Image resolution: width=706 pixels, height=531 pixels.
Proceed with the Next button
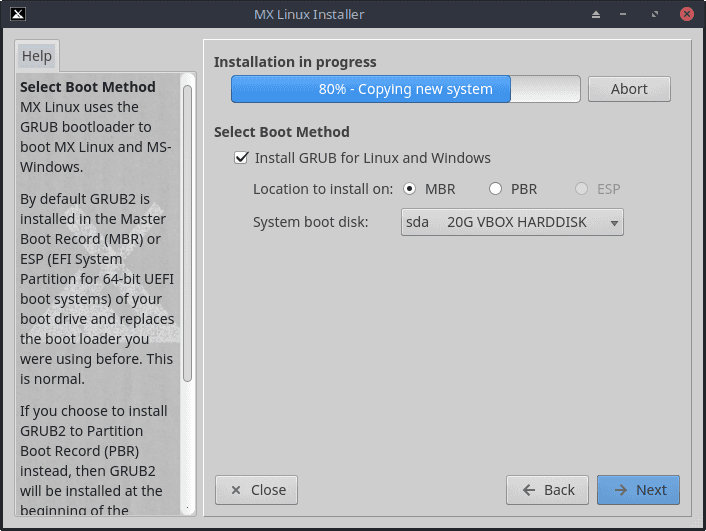[x=638, y=490]
